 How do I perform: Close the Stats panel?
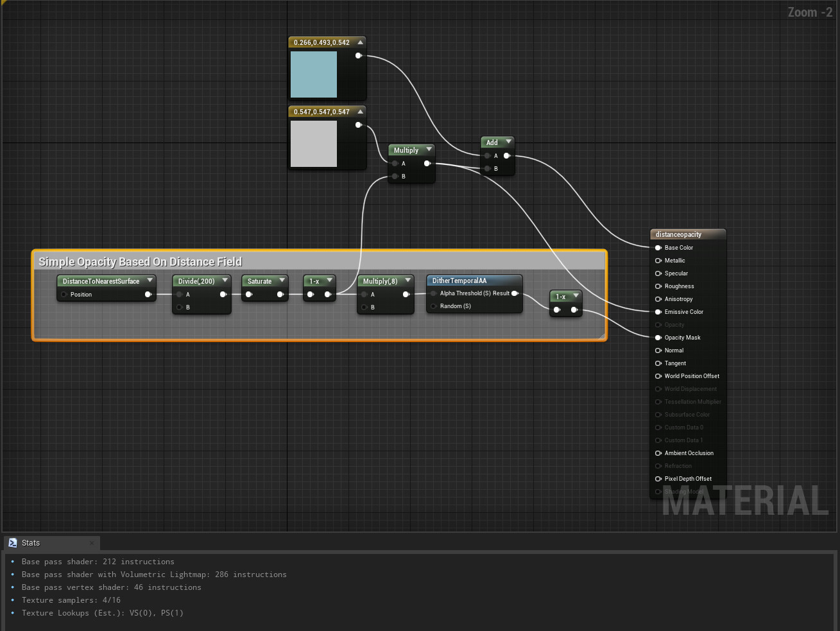(x=91, y=542)
